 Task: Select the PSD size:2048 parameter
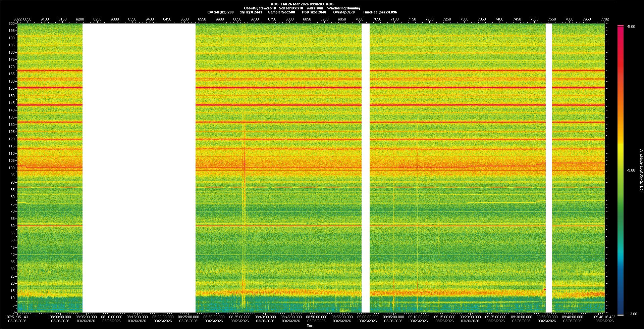pyautogui.click(x=314, y=12)
